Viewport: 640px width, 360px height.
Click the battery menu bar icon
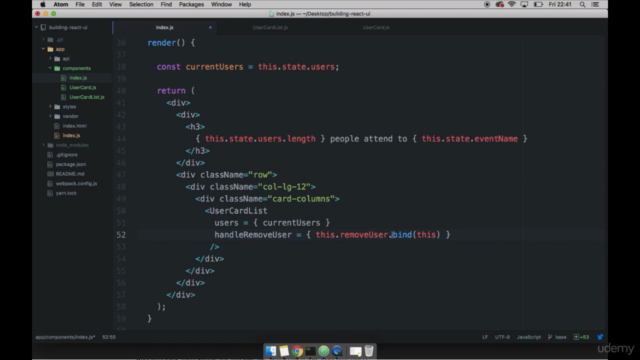pyautogui.click(x=538, y=4)
